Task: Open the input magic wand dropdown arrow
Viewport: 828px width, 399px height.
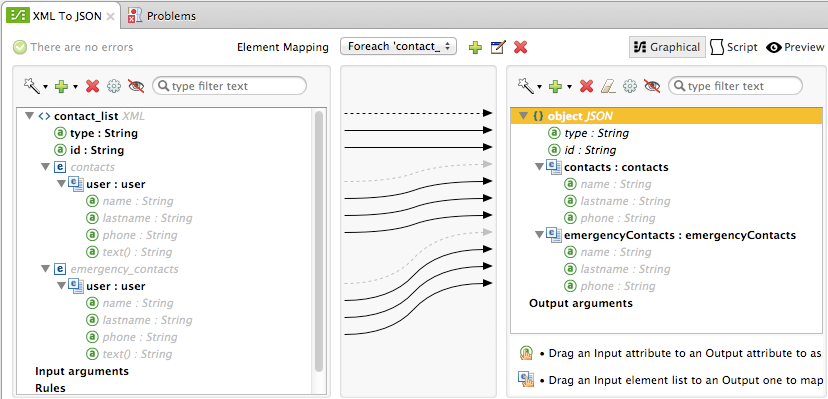Action: coord(45,87)
